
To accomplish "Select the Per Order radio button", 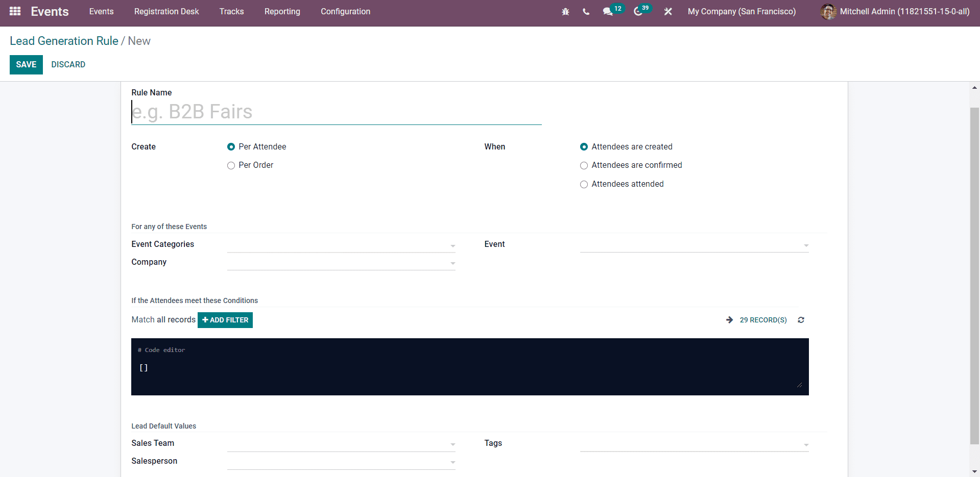I will click(231, 165).
